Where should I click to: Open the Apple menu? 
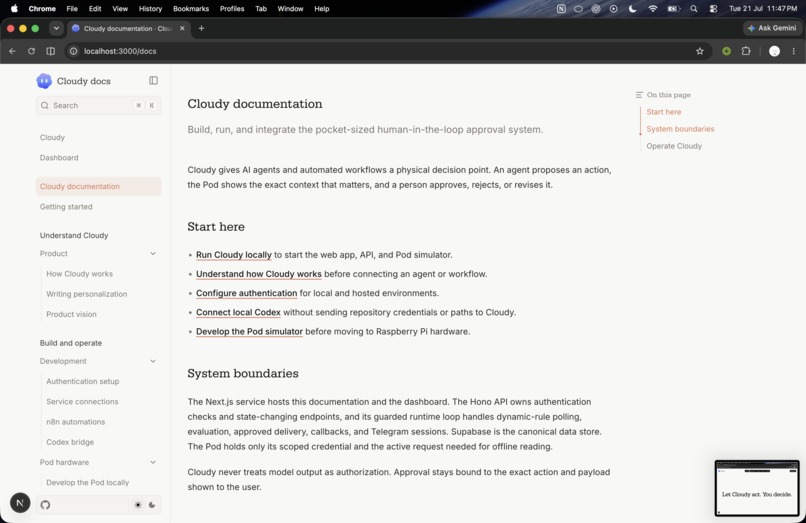14,8
